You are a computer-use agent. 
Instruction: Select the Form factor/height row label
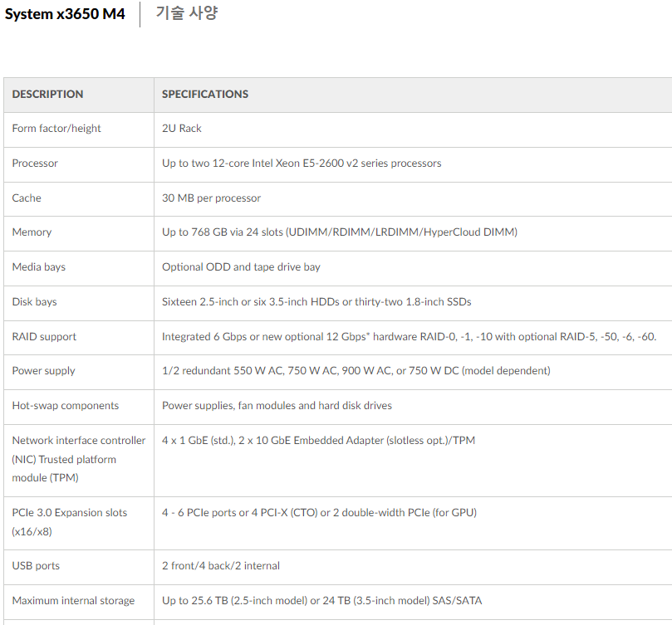point(56,129)
